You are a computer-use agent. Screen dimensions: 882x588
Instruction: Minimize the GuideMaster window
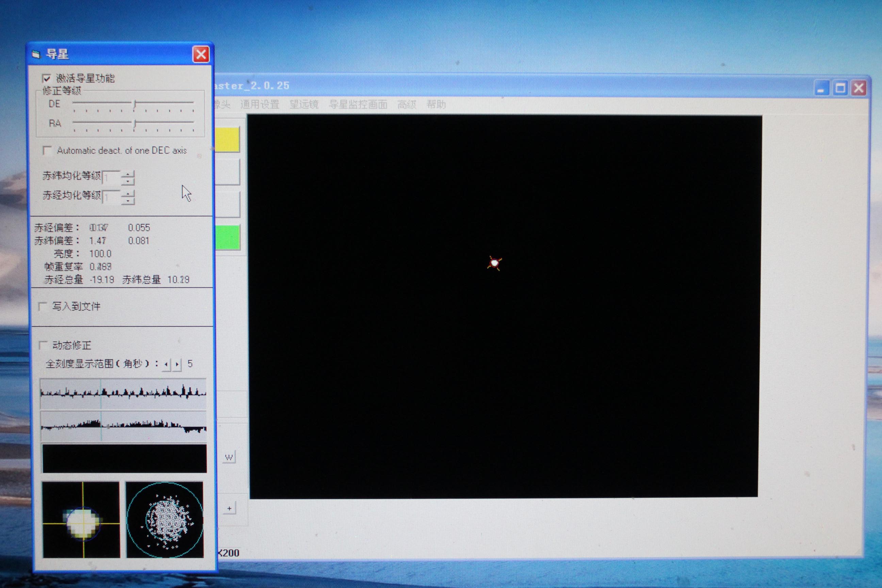coord(821,88)
